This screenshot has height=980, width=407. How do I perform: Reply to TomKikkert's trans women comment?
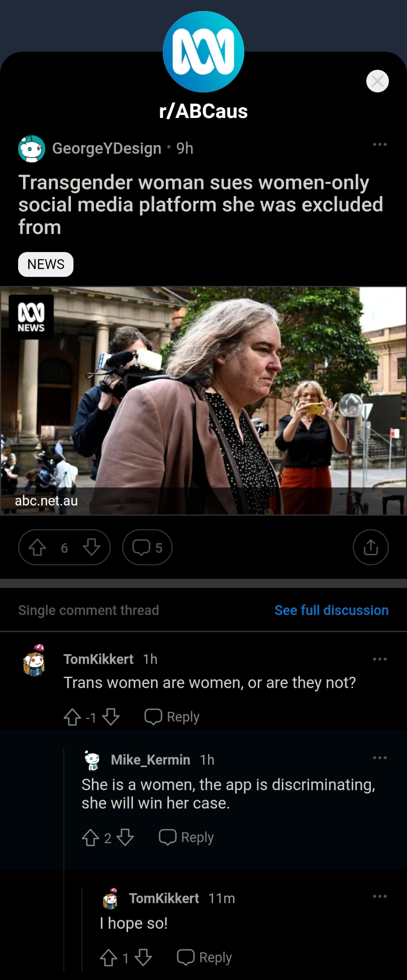pyautogui.click(x=172, y=717)
